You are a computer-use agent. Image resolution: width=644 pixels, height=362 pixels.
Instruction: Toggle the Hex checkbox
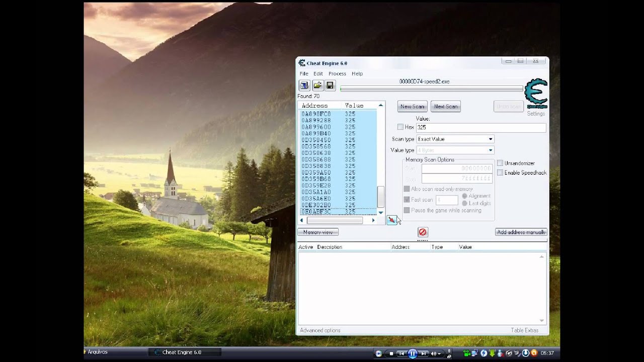coord(400,127)
